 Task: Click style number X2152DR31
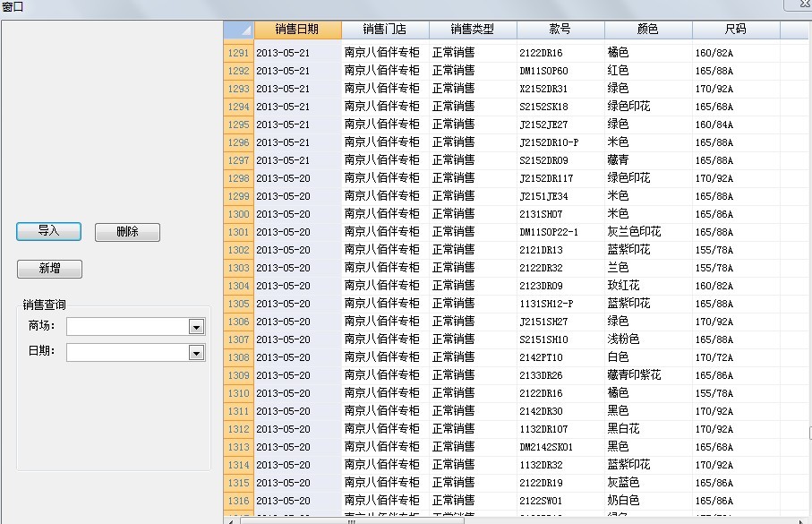[x=543, y=89]
